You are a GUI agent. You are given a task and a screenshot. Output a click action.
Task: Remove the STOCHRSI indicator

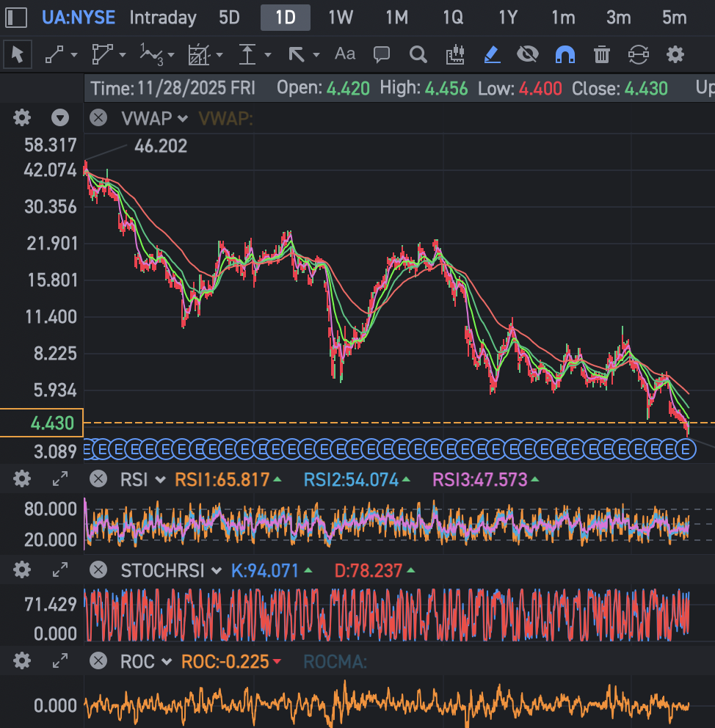98,569
